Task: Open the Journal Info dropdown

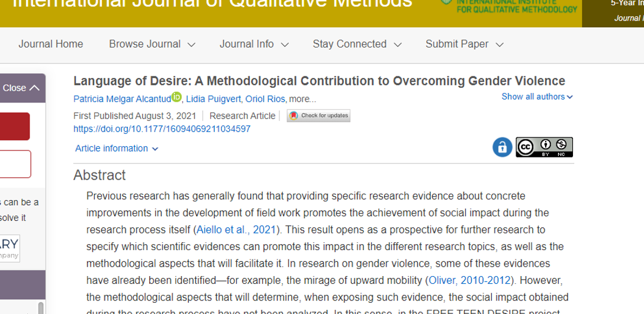Action: pos(254,44)
